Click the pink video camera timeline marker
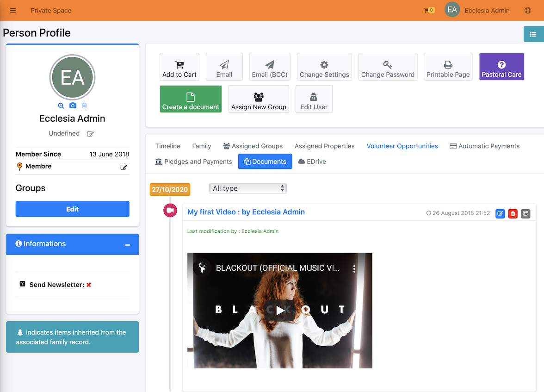544x392 pixels. point(170,211)
